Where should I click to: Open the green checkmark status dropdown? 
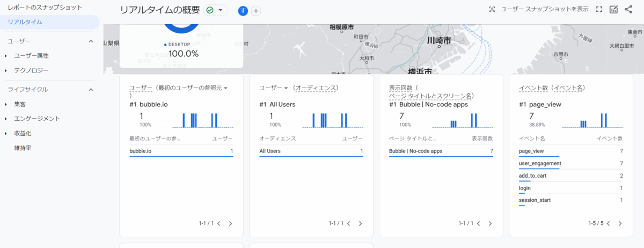[x=215, y=10]
